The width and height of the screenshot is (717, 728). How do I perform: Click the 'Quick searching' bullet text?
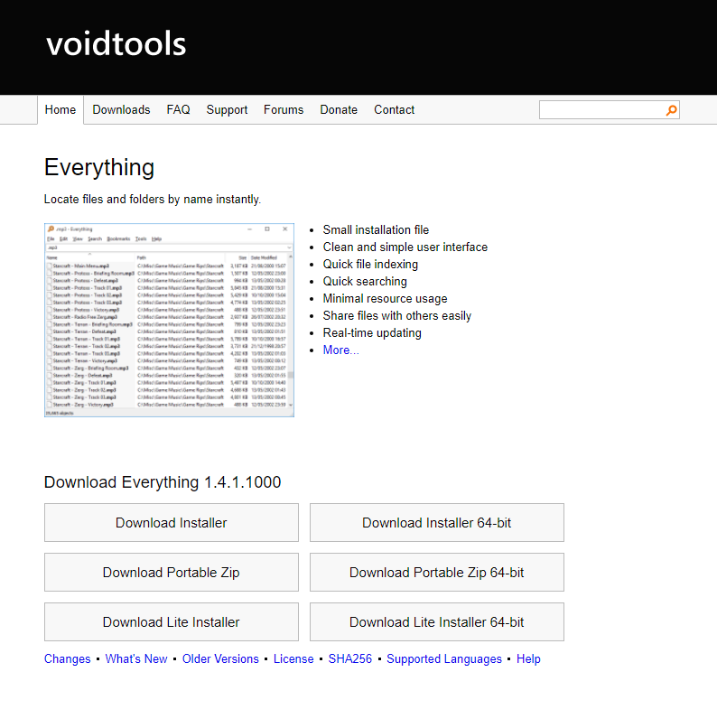coord(365,282)
